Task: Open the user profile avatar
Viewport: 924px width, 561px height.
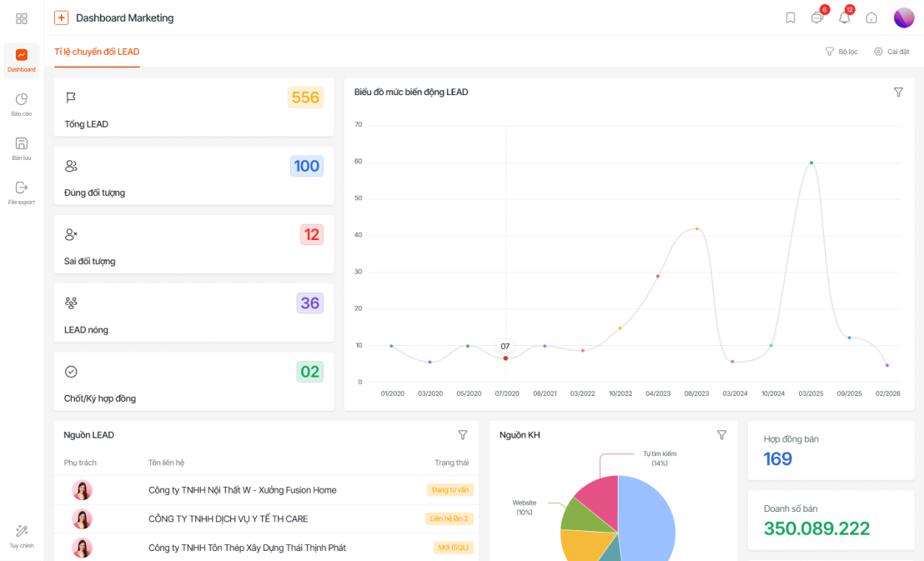Action: (x=904, y=18)
